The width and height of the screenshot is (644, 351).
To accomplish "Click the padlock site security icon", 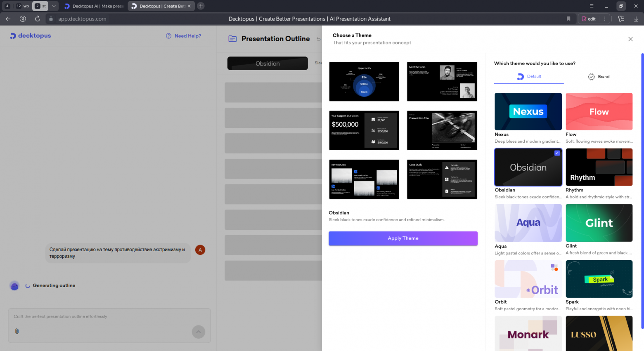I will (x=51, y=19).
